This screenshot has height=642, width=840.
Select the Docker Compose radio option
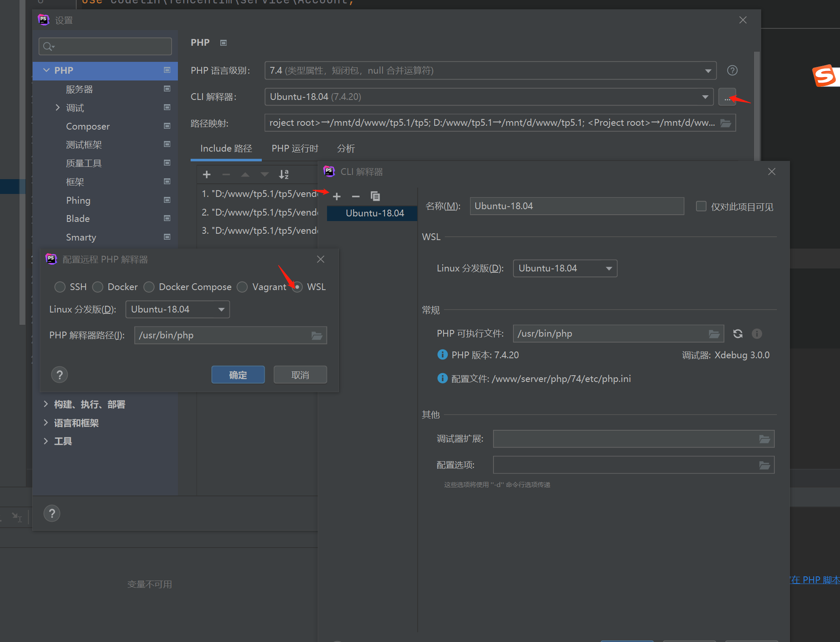coord(149,287)
